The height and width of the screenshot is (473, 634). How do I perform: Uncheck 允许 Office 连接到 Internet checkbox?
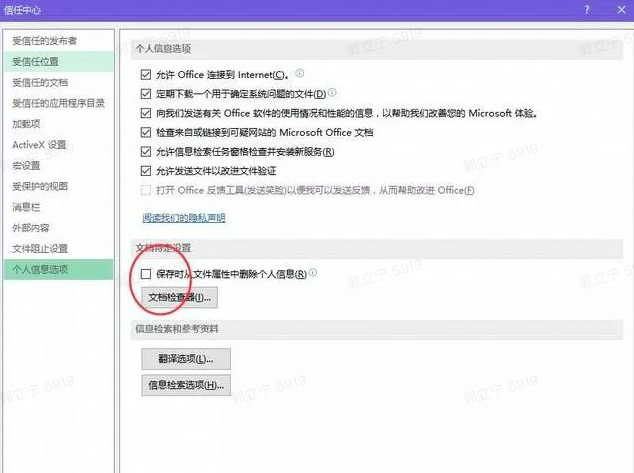[146, 74]
